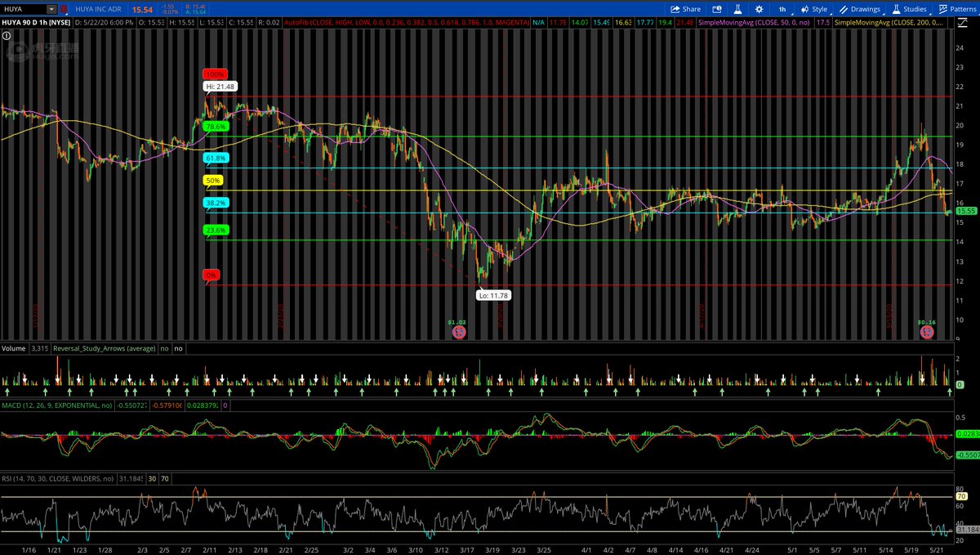Click the 50% Fibonacci level tag

click(212, 180)
